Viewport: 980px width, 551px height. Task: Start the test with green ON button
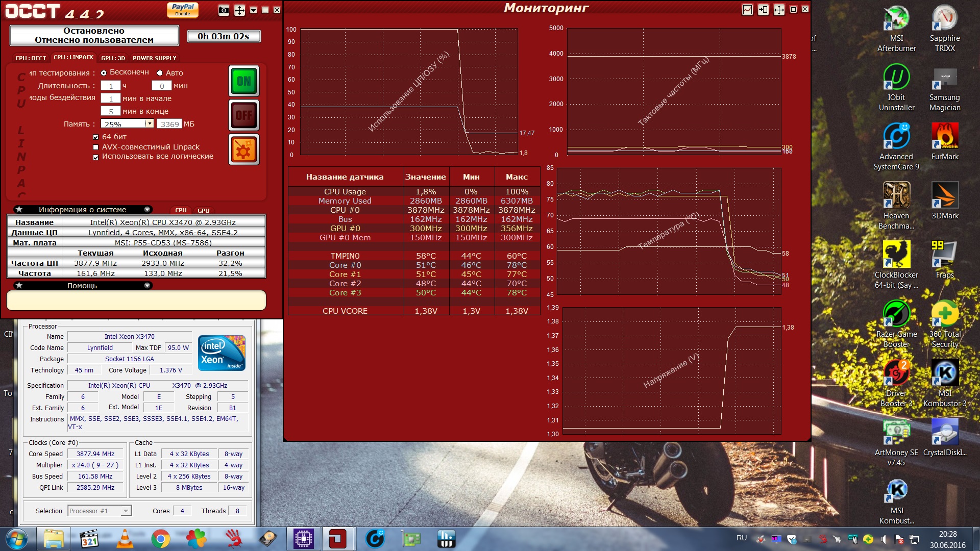coord(243,81)
